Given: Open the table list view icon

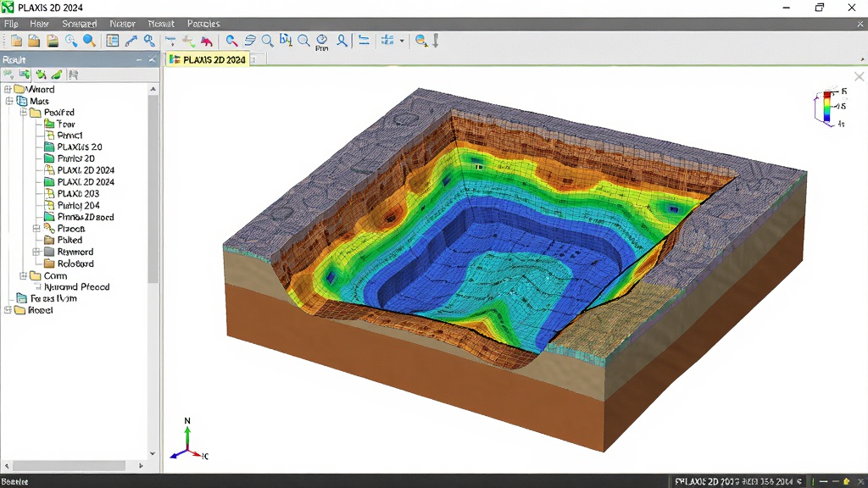Looking at the screenshot, I should [113, 41].
